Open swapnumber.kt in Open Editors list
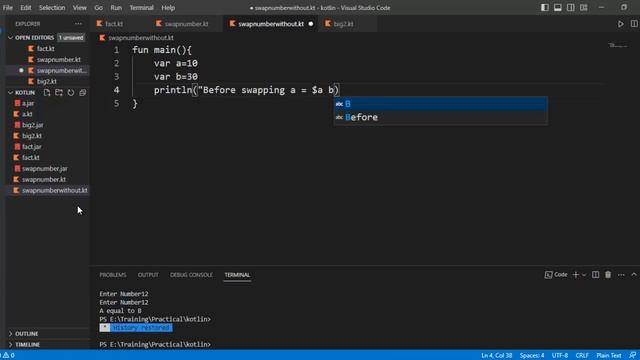This screenshot has width=640, height=360. [x=58, y=60]
